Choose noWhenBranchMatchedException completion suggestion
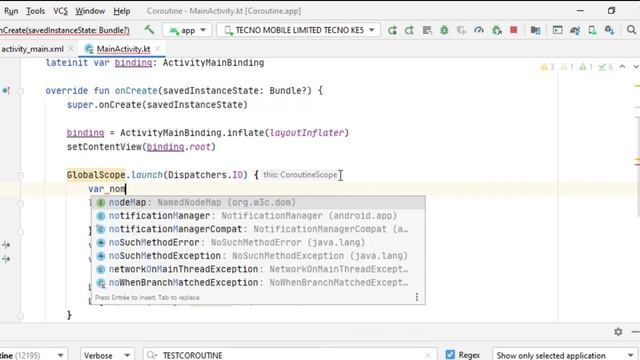Viewport: 640px width, 360px height. [258, 282]
